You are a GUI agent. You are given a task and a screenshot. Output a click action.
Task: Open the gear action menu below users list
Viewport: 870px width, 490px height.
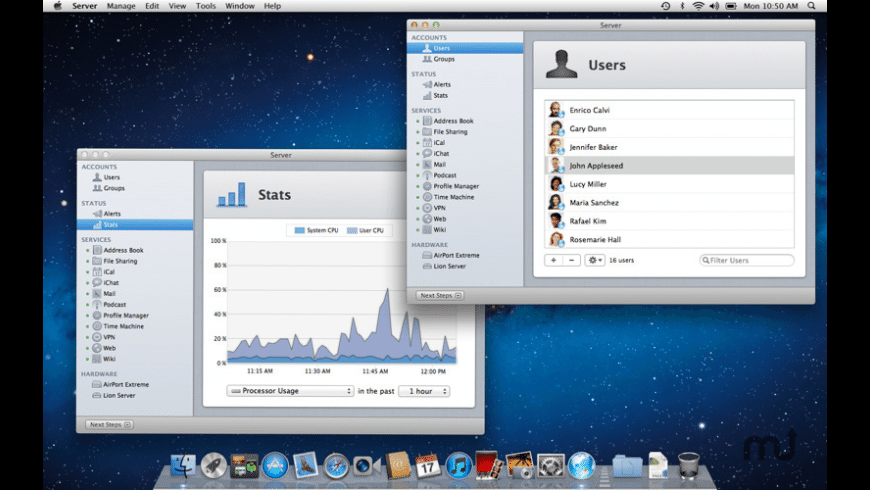click(x=594, y=260)
